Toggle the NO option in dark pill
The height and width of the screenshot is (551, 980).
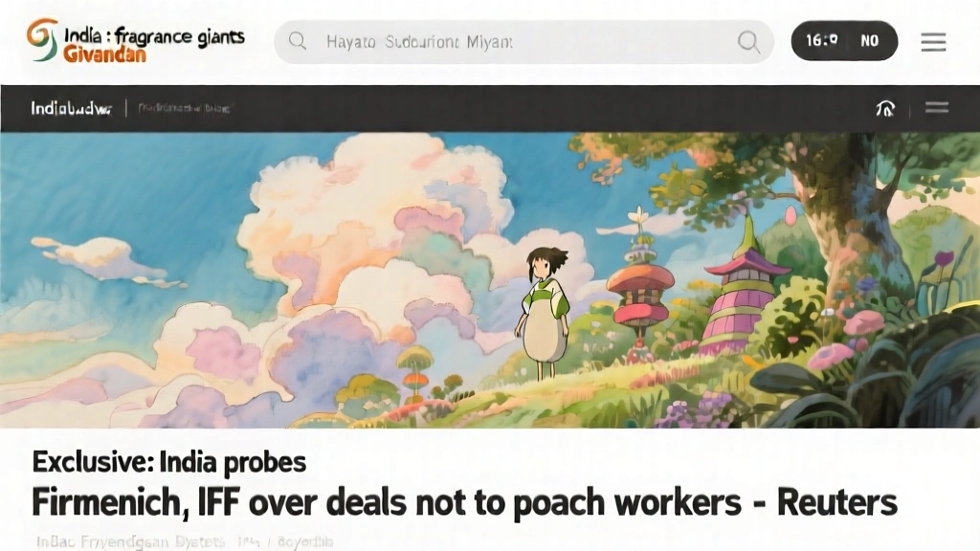coord(869,40)
